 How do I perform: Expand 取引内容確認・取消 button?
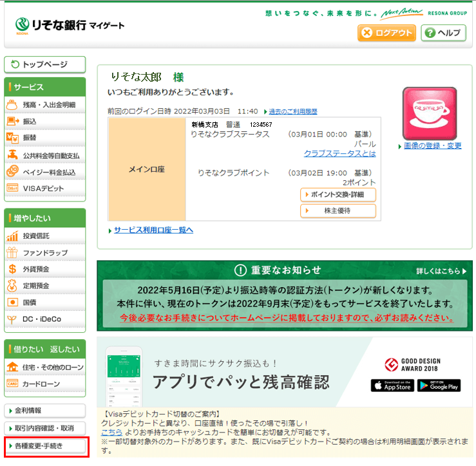click(45, 429)
